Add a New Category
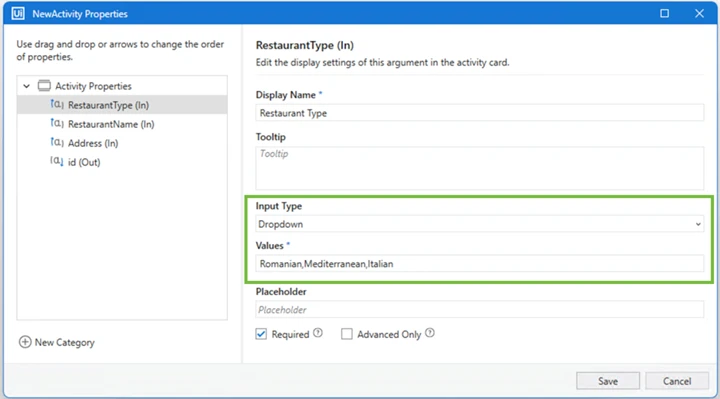The width and height of the screenshot is (720, 399). click(x=57, y=343)
